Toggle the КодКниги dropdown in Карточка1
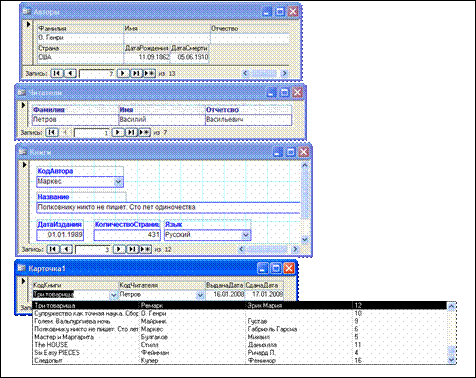Viewport: 476px width, 378px height. point(113,295)
